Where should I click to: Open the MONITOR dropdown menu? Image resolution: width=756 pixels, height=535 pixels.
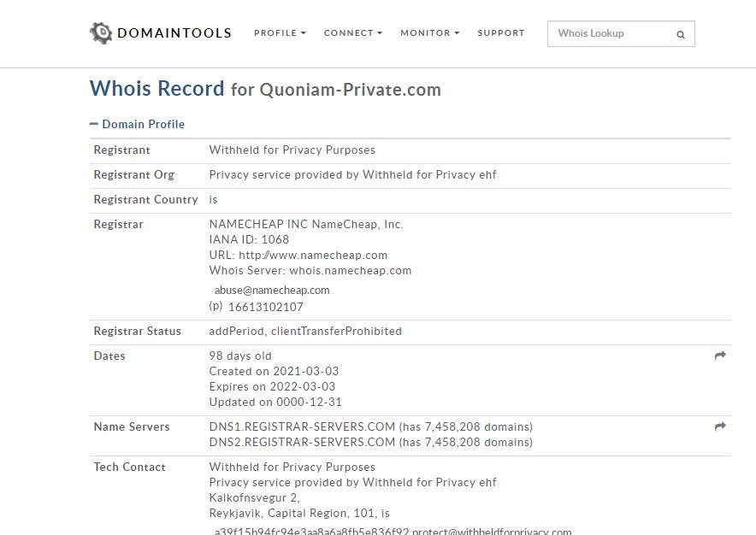(x=428, y=32)
